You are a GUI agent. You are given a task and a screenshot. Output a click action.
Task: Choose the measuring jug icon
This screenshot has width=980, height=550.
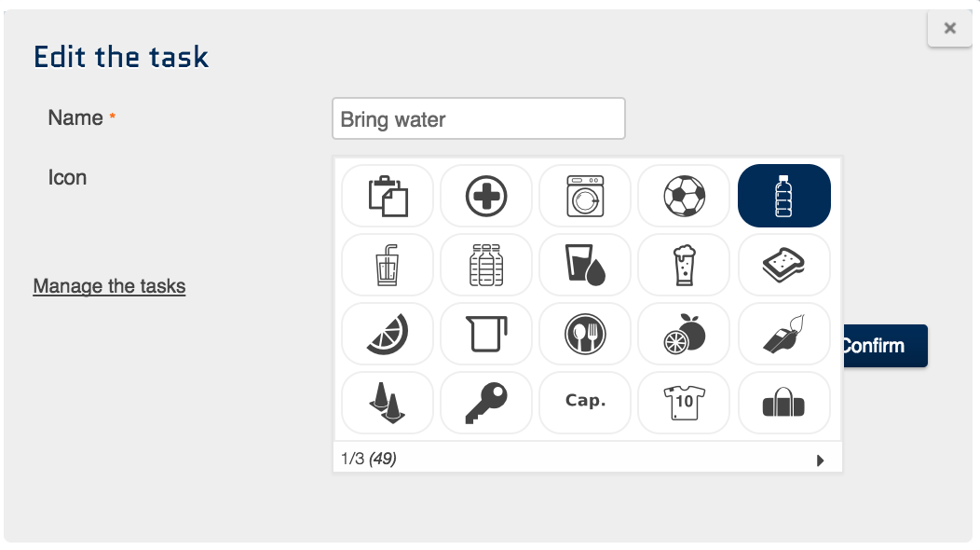(x=486, y=334)
